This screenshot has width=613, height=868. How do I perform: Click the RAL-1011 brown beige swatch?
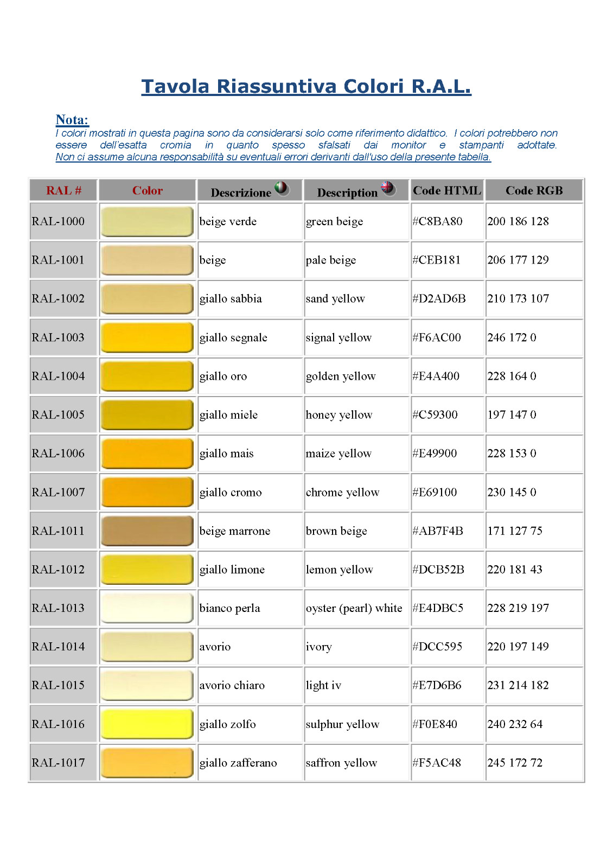(x=147, y=531)
